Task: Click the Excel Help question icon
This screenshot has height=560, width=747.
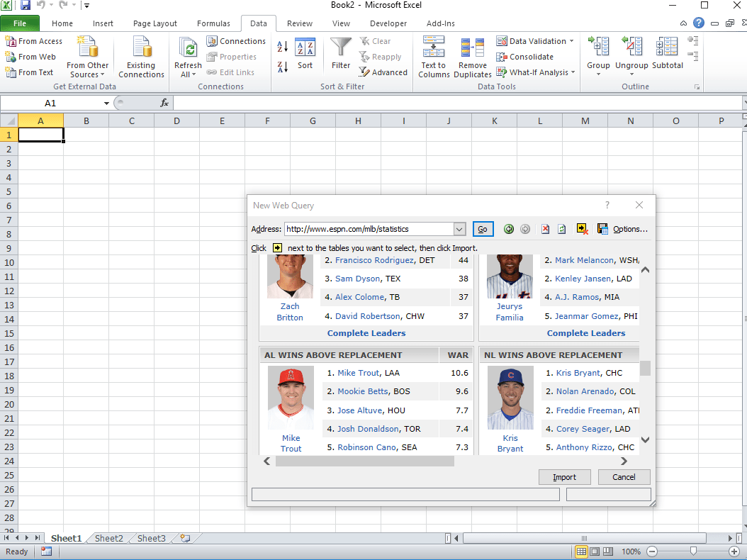Action: coord(698,23)
